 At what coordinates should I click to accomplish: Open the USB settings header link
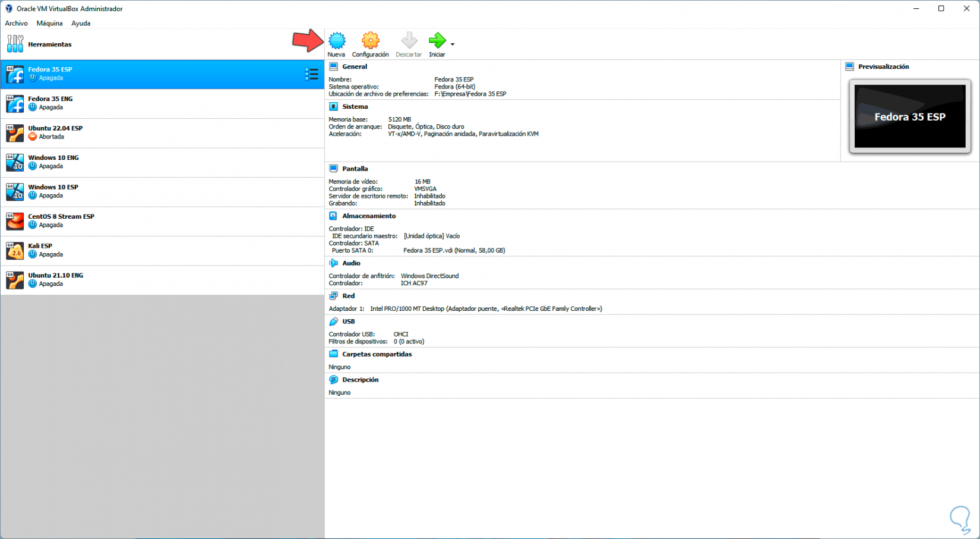tap(349, 321)
